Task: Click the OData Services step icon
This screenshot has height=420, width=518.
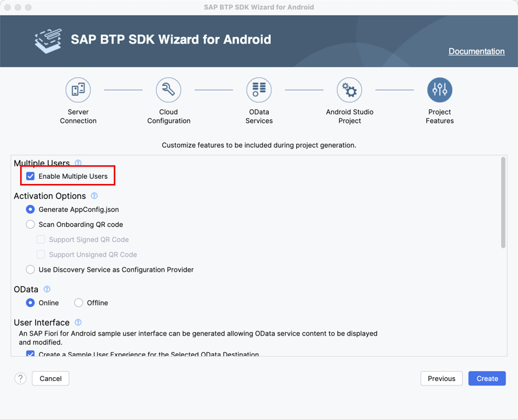Action: pyautogui.click(x=259, y=90)
